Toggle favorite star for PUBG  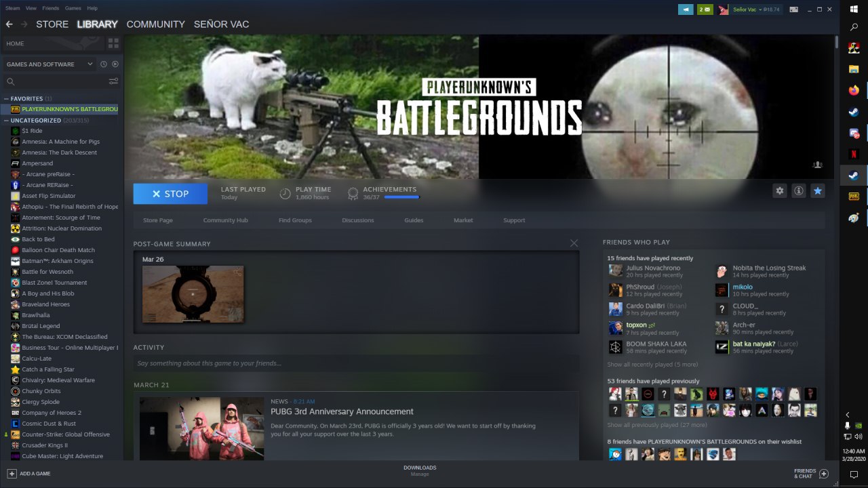pyautogui.click(x=818, y=191)
